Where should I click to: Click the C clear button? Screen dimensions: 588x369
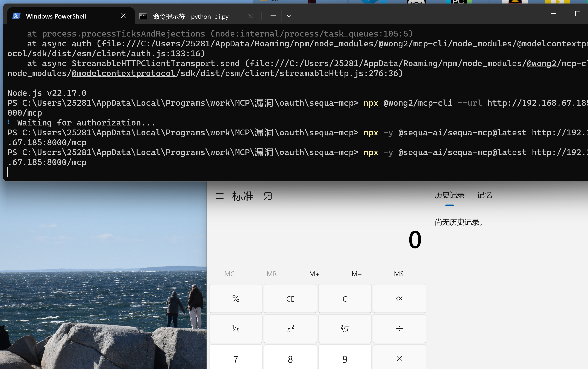[x=345, y=299]
